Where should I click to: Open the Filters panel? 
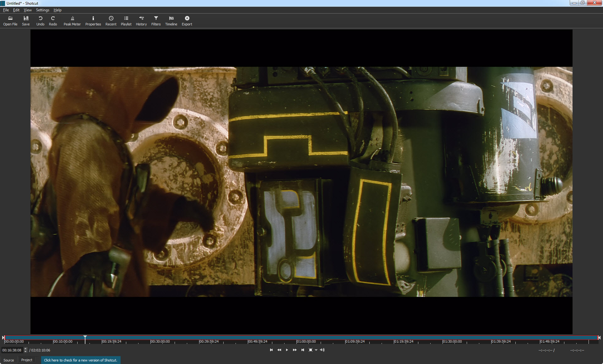click(156, 21)
